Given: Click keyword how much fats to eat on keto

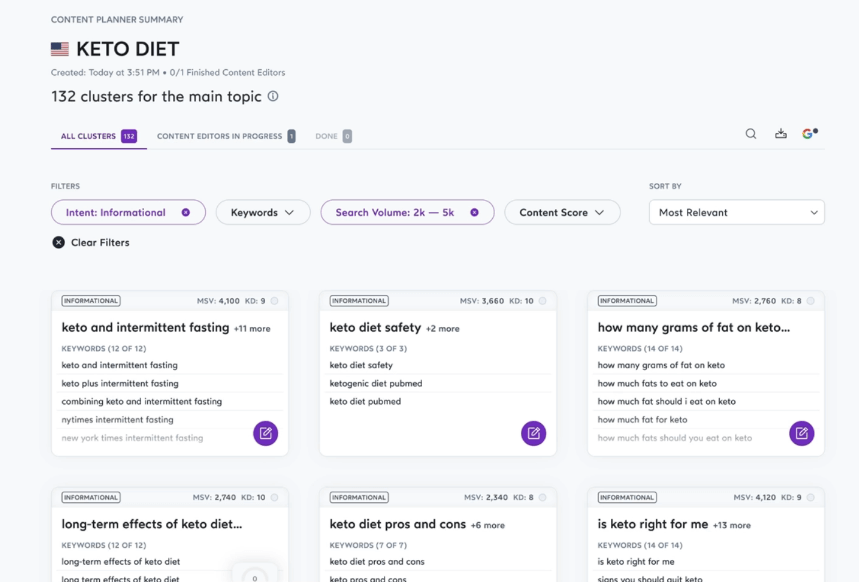Looking at the screenshot, I should click(x=657, y=384).
